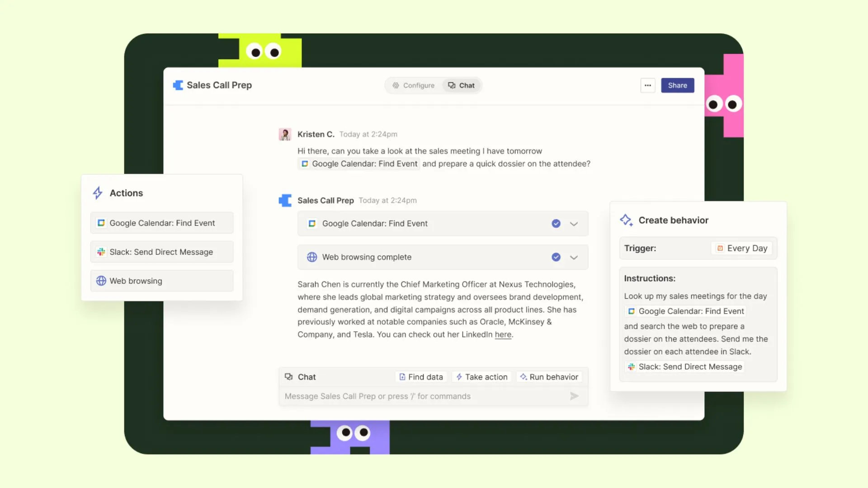
Task: Click the Instructions text area
Action: pos(698,324)
